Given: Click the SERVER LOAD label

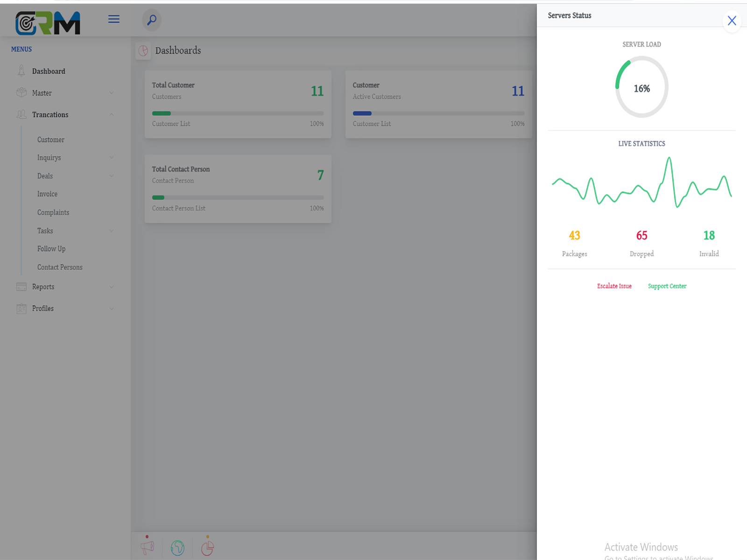Looking at the screenshot, I should point(641,44).
